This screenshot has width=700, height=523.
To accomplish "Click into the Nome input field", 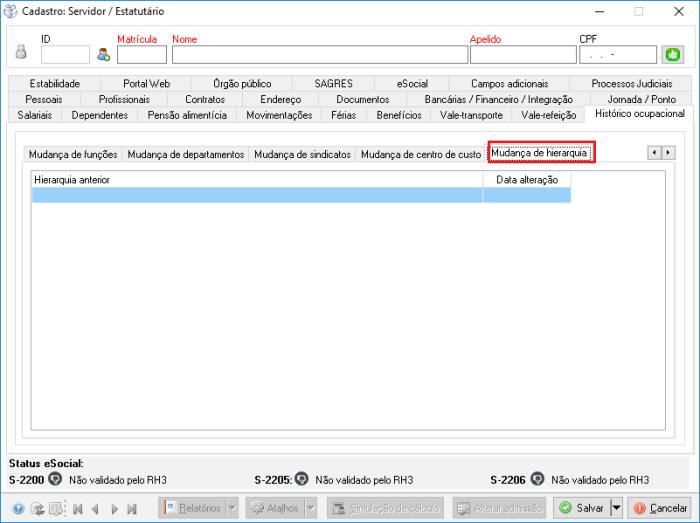I will pos(318,55).
